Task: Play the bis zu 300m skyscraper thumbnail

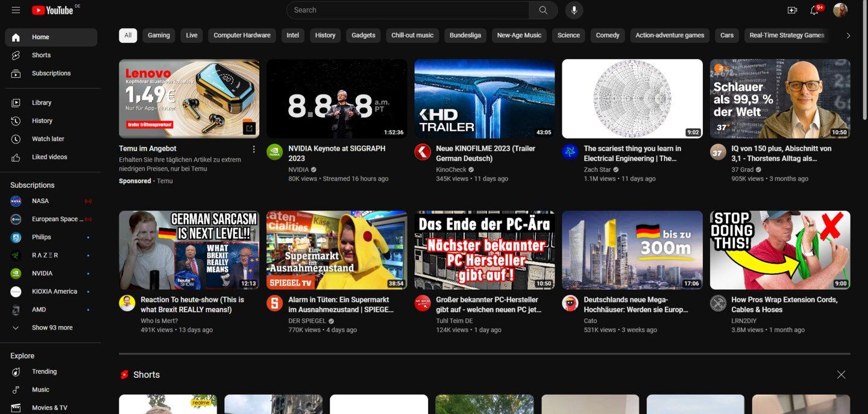Action: pyautogui.click(x=632, y=250)
